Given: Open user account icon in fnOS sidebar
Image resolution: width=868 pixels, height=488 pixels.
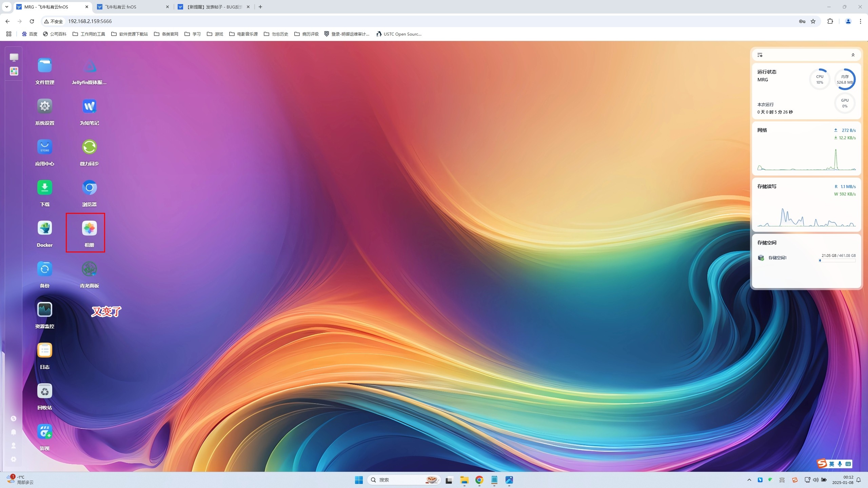Looking at the screenshot, I should [14, 446].
